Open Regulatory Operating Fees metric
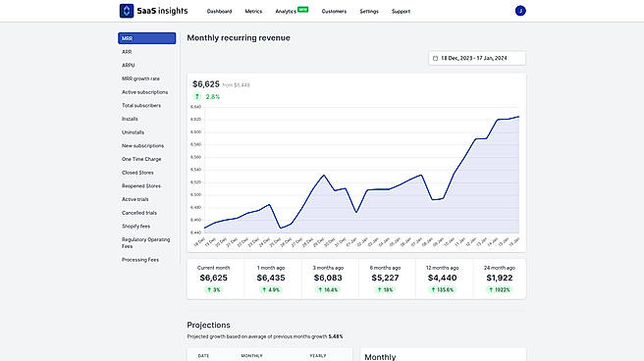The width and height of the screenshot is (644, 361). tap(146, 243)
